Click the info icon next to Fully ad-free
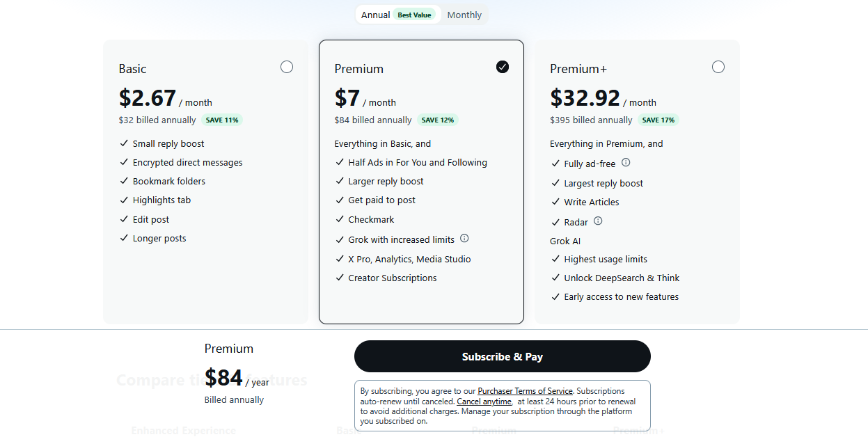The image size is (868, 437). 626,162
